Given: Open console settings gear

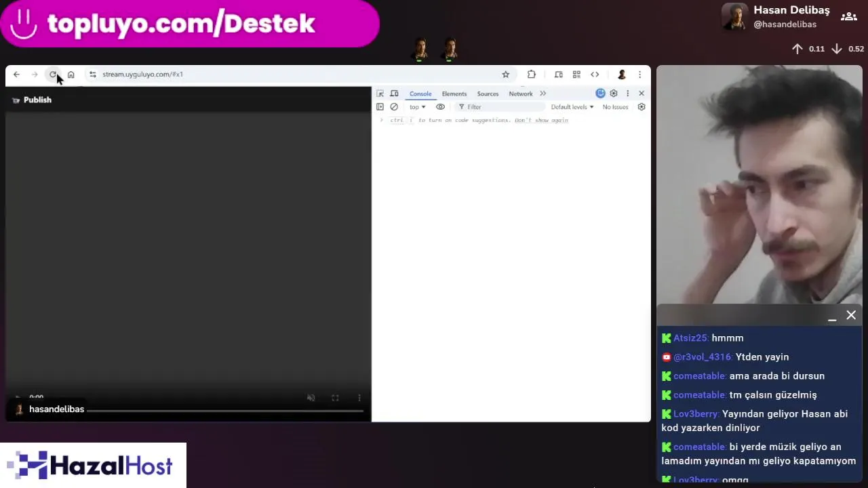Looking at the screenshot, I should 642,107.
